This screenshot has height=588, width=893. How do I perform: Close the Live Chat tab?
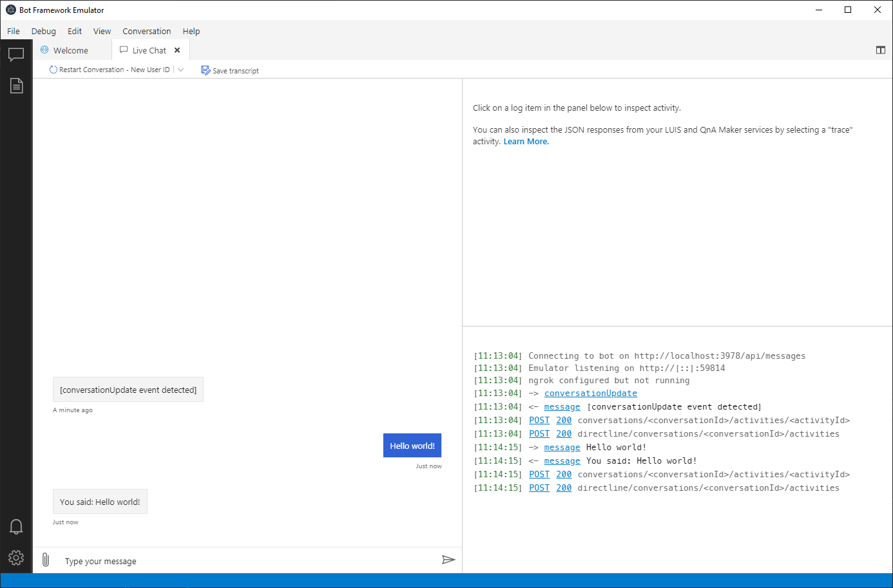coord(177,50)
